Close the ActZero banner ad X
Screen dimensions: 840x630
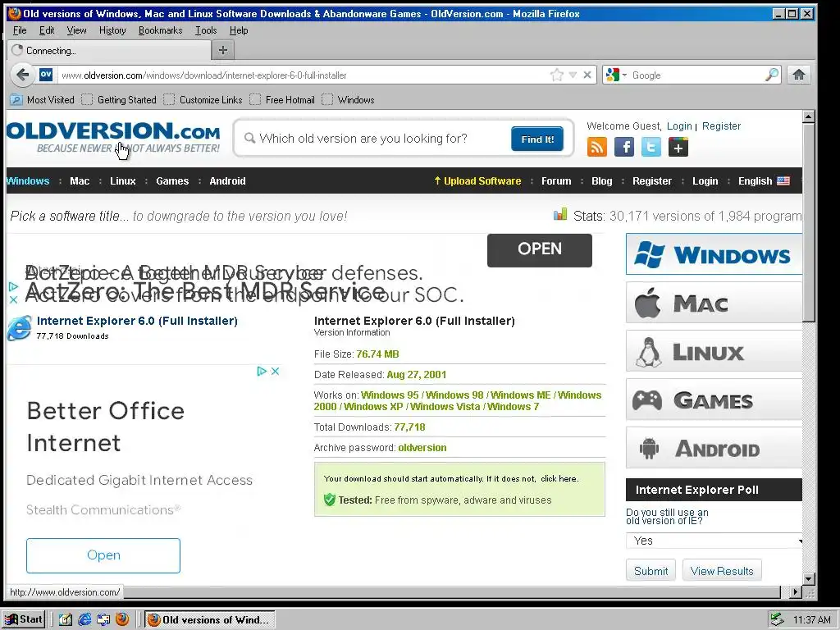click(x=13, y=299)
